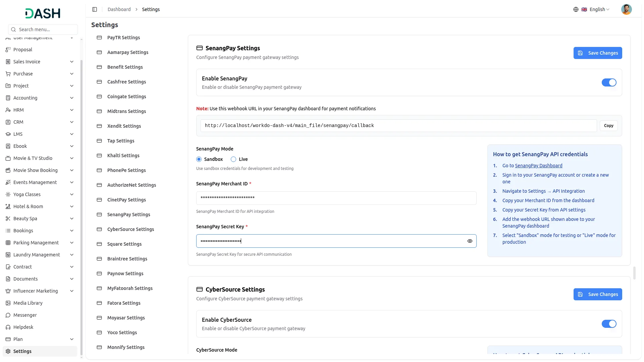Click the Events Management icon
Image resolution: width=644 pixels, height=362 pixels.
(8, 182)
